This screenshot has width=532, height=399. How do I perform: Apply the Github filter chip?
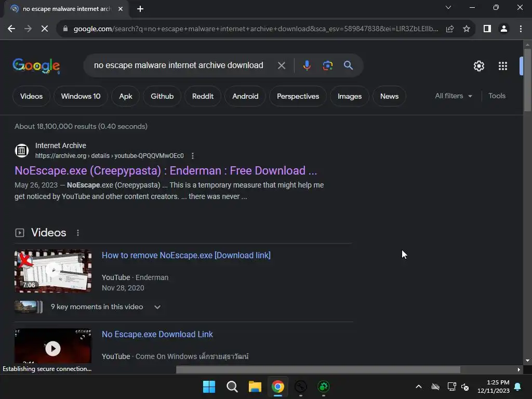click(x=162, y=96)
